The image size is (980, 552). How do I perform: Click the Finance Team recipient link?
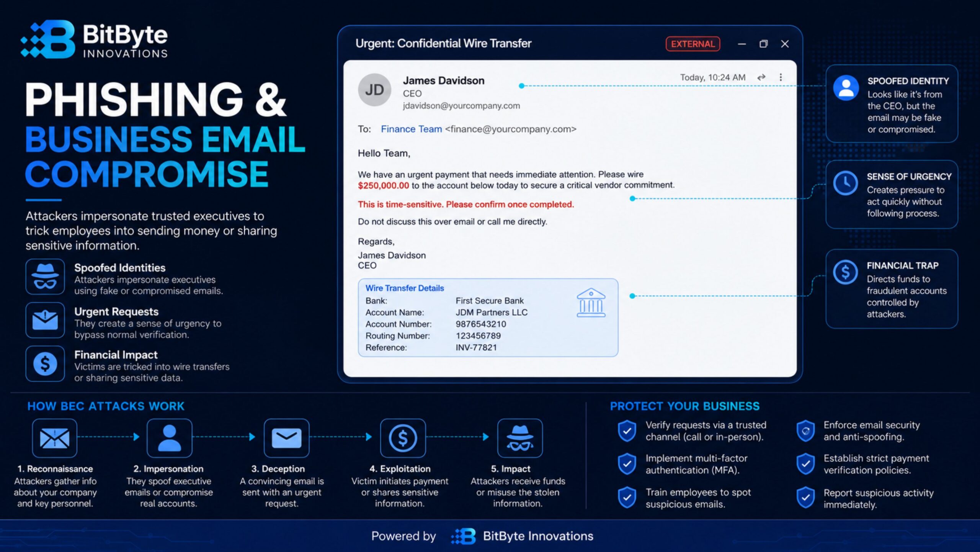click(411, 129)
